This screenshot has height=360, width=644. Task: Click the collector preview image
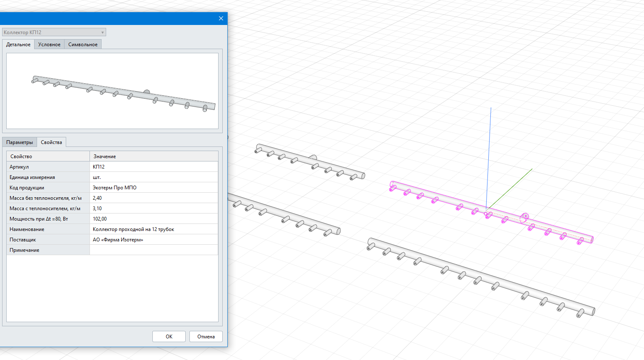[112, 91]
